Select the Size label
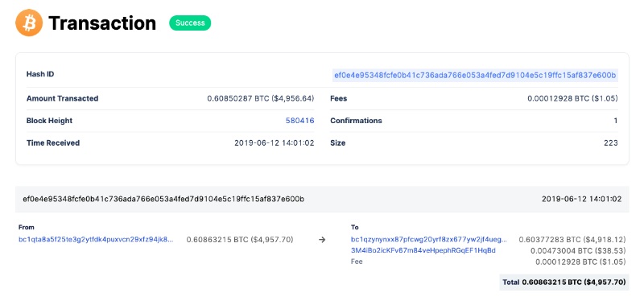 (x=337, y=143)
